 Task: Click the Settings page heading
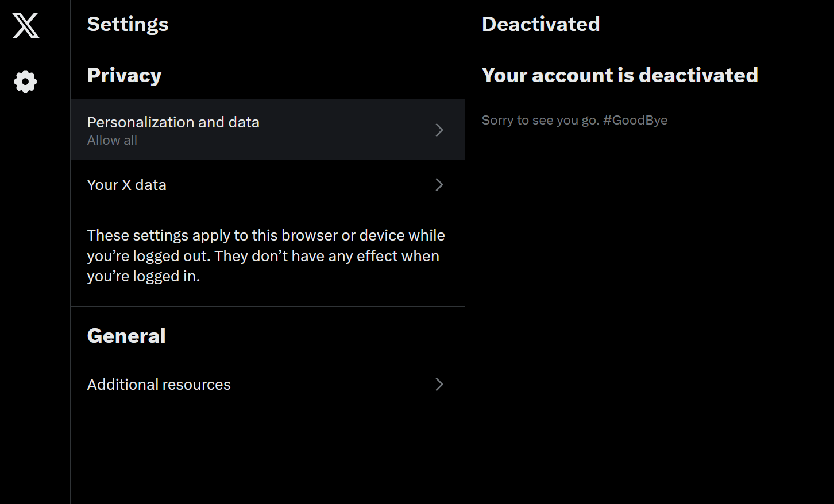pyautogui.click(x=128, y=24)
